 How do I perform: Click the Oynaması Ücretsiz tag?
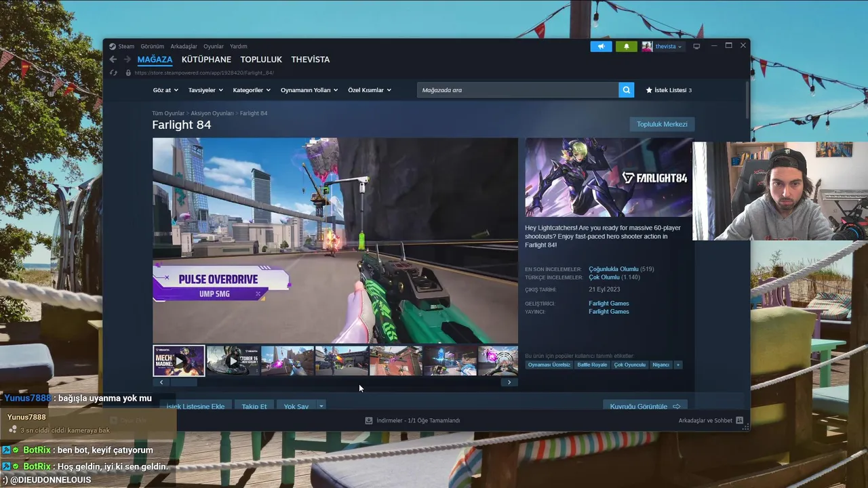[549, 365]
